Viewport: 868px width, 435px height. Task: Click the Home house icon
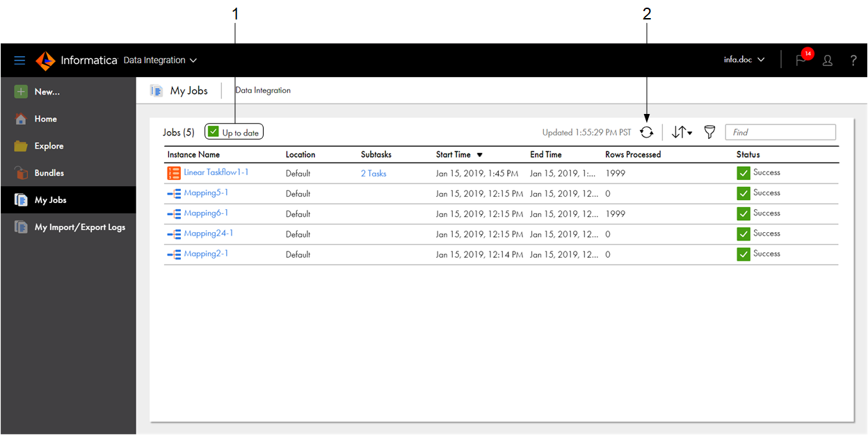coord(21,119)
